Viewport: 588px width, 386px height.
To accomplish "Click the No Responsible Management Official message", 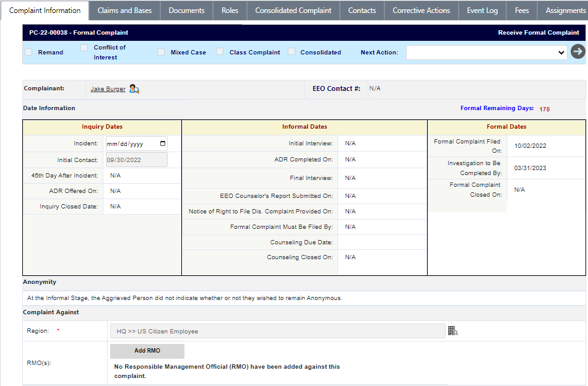I will pyautogui.click(x=227, y=371).
